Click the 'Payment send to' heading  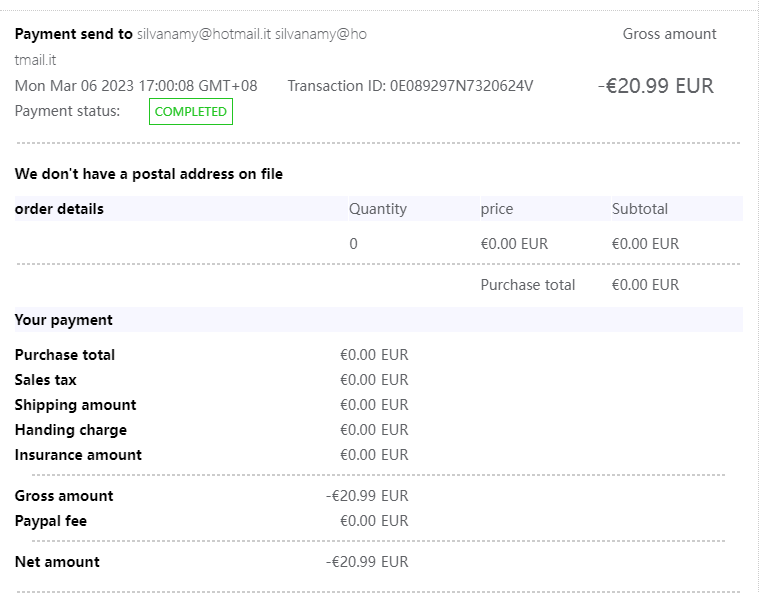(73, 34)
